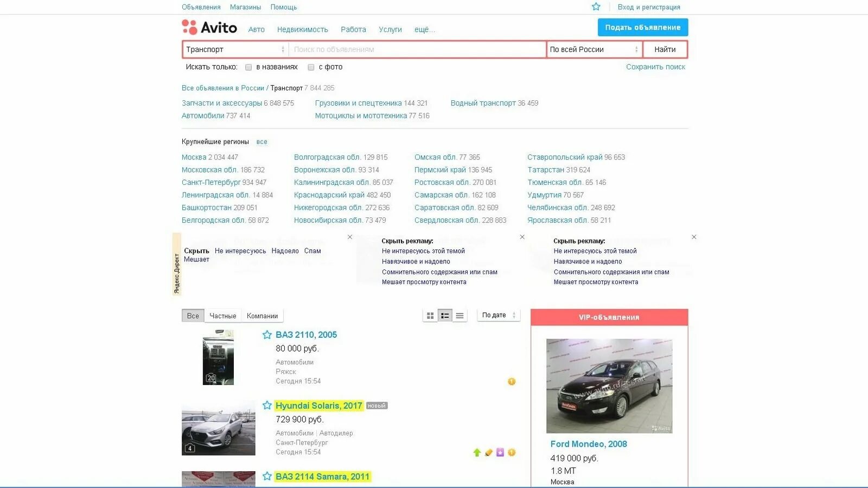The image size is (868, 488).
Task: Click the 'Подать объявление' button
Action: coord(643,27)
